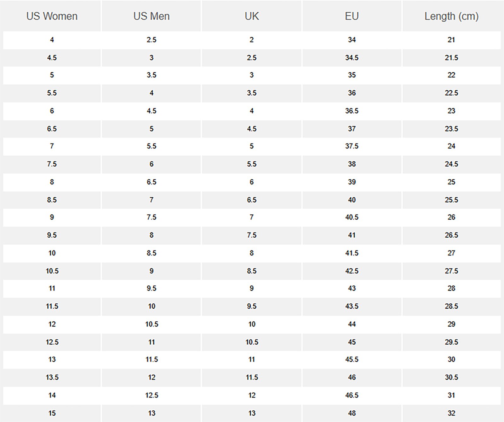Select the UK column header
Viewport: 504px width, 422px height.
coord(252,16)
